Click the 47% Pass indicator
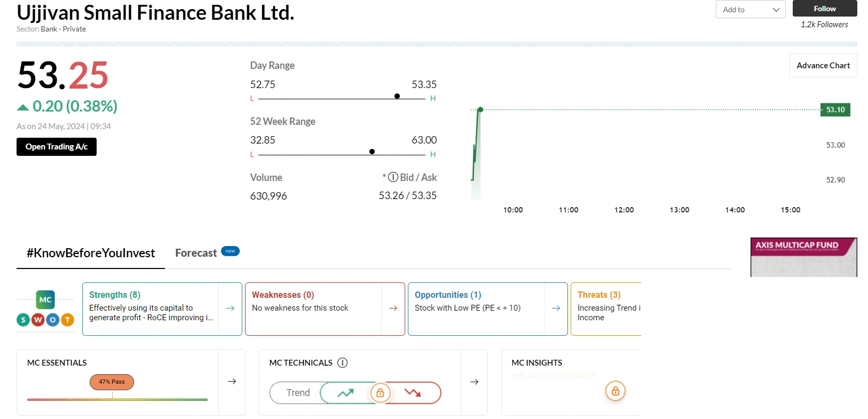The width and height of the screenshot is (868, 419). point(112,382)
